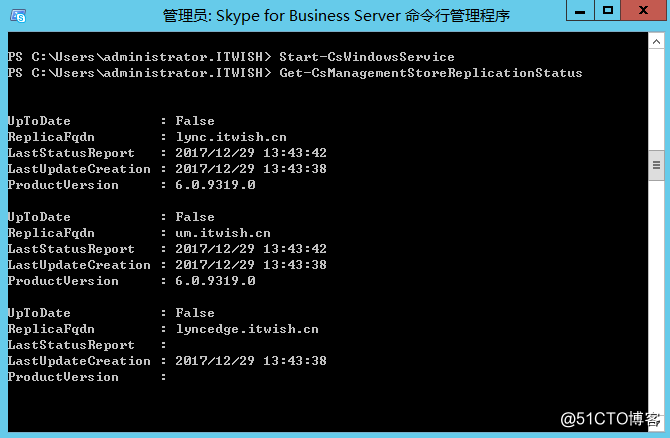This screenshot has width=670, height=438.
Task: Select the lync.itwish.cn replica value
Action: [231, 137]
